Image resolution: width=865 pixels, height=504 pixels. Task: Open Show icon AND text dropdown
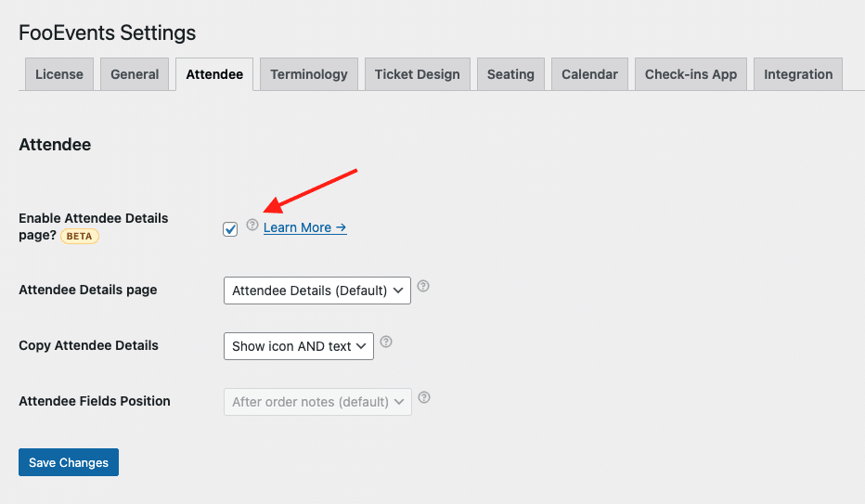point(299,346)
